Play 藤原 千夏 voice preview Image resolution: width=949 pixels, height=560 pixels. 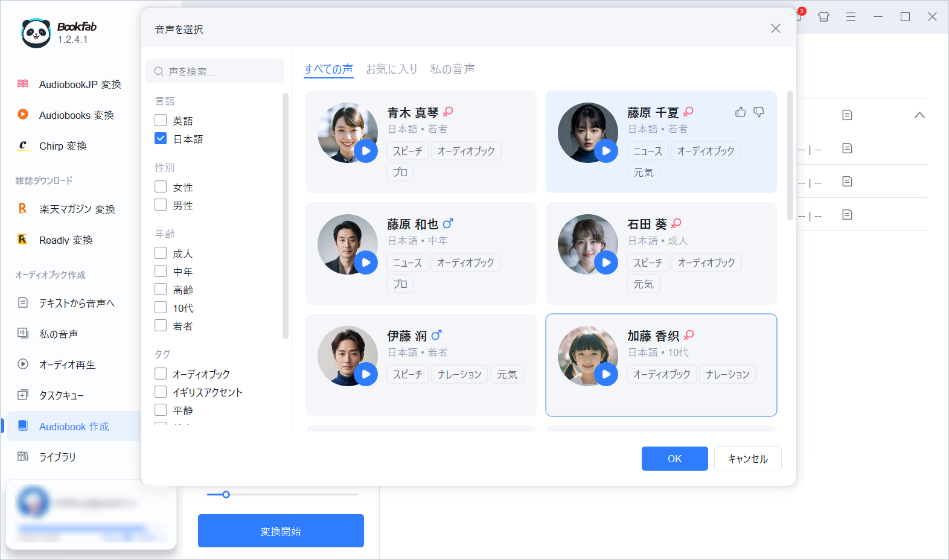click(606, 151)
